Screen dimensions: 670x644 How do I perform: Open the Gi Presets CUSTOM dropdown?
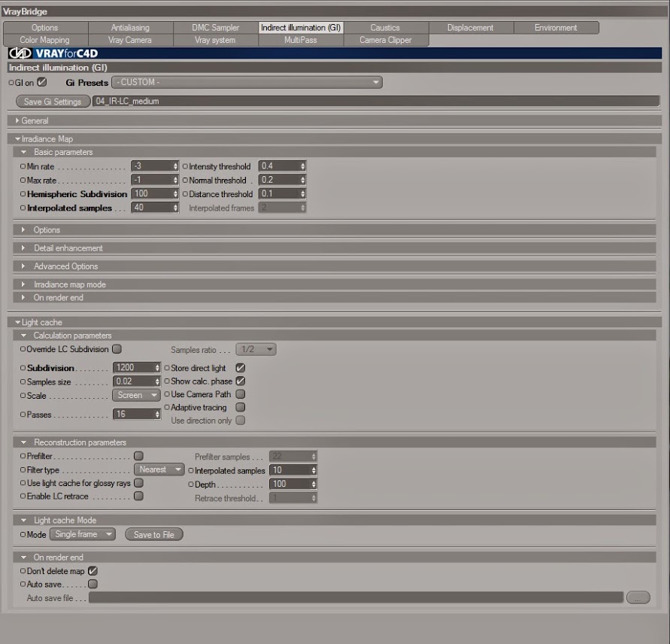[247, 82]
